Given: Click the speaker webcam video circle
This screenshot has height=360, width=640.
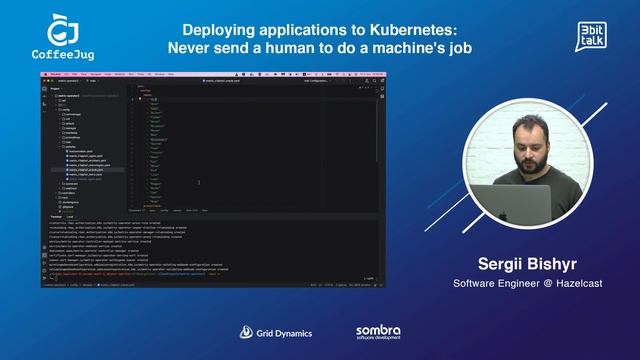Looking at the screenshot, I should 528,163.
